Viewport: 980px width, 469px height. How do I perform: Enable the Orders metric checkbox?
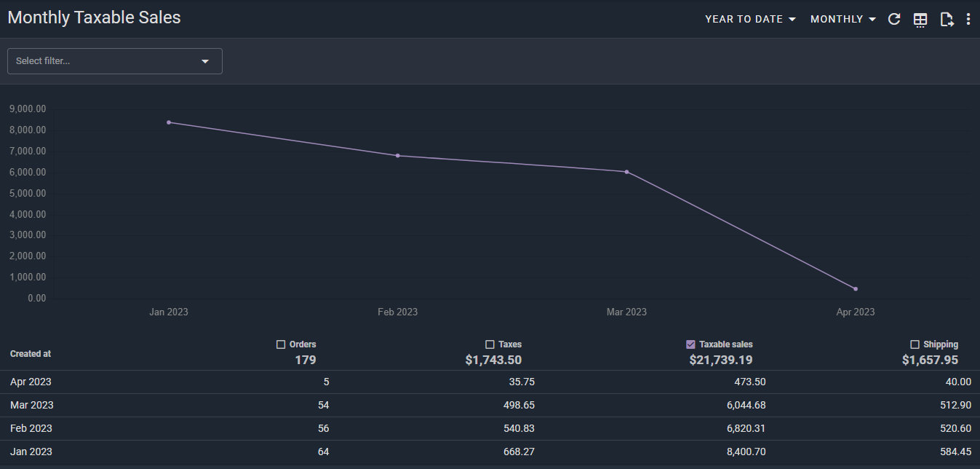[281, 344]
